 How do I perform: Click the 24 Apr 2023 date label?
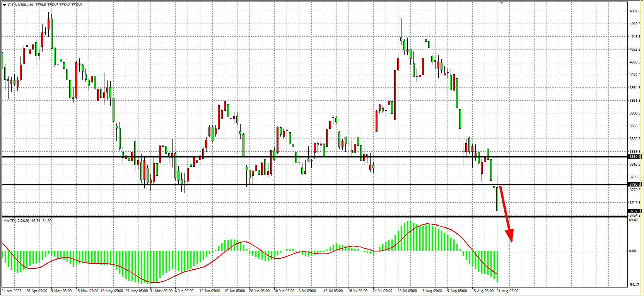point(12,291)
